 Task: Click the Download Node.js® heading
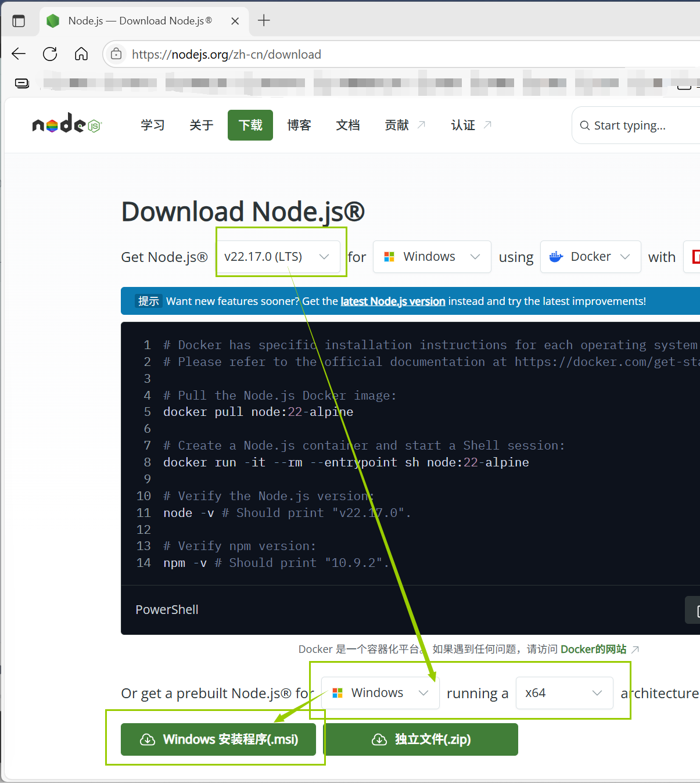(243, 211)
